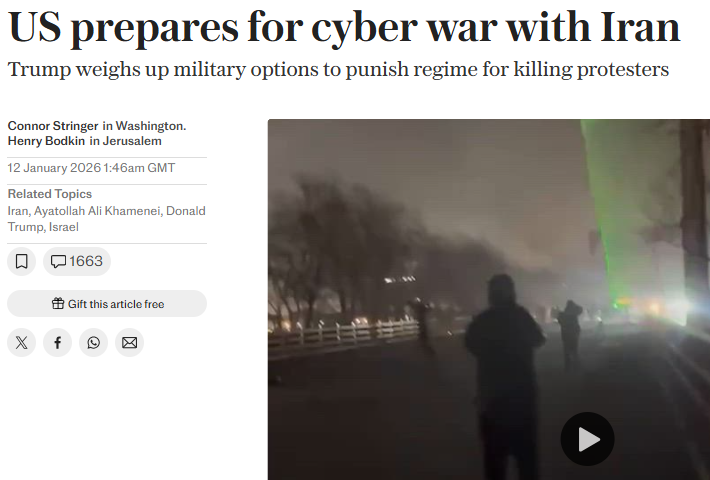Share article on Facebook

tap(58, 343)
